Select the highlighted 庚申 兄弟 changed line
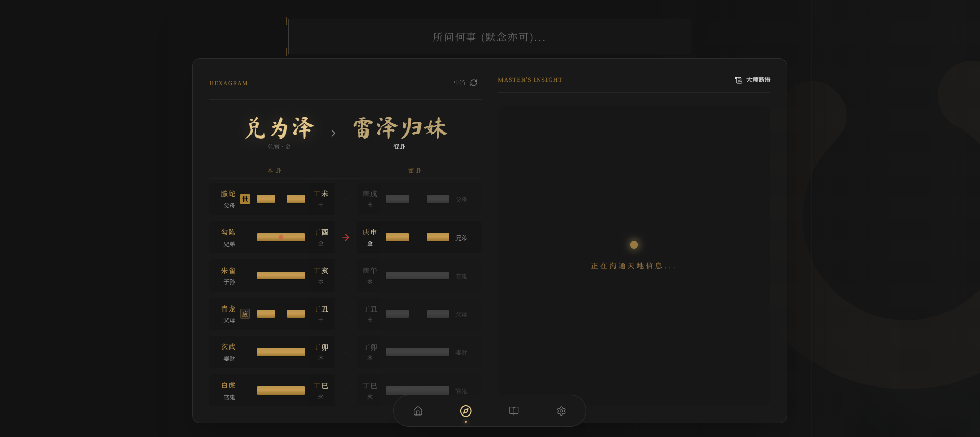The height and width of the screenshot is (437, 980). [x=418, y=237]
